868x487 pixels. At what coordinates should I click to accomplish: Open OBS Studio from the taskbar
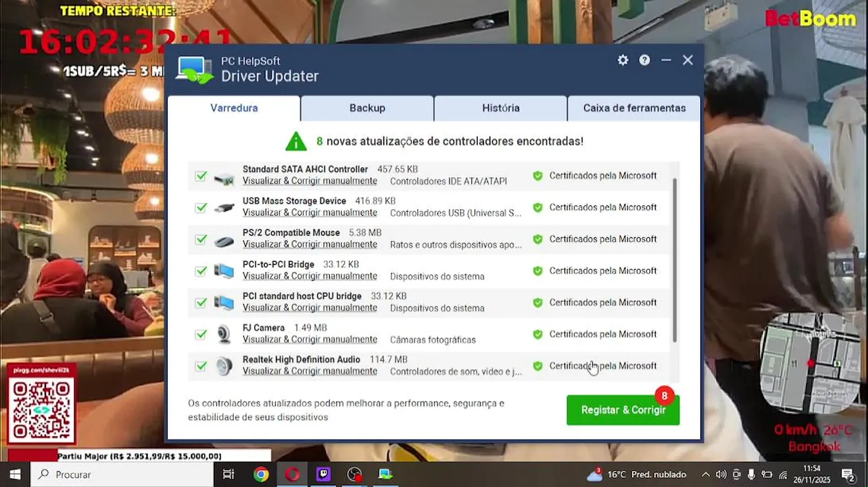354,474
